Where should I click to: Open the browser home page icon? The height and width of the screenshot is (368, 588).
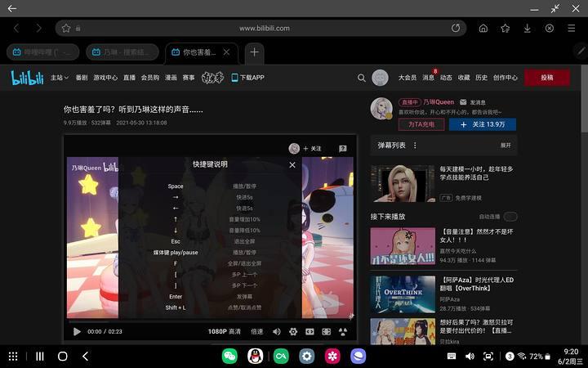pos(483,28)
